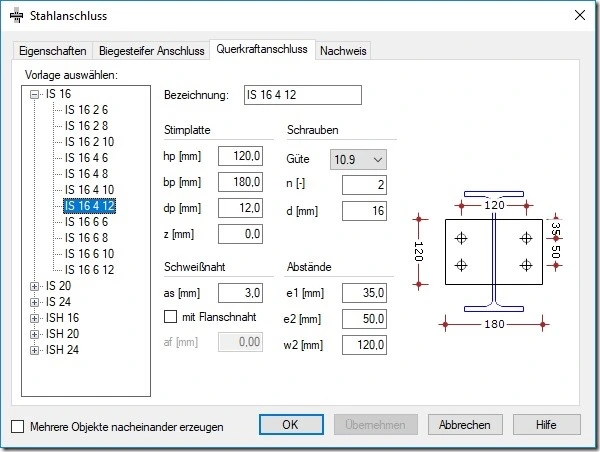Image resolution: width=600 pixels, height=452 pixels.
Task: Select template IS 16 6 8
Action: [86, 238]
